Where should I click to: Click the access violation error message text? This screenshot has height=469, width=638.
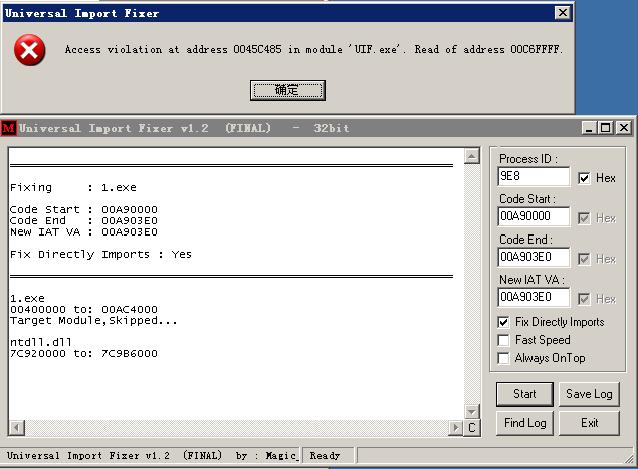(314, 50)
